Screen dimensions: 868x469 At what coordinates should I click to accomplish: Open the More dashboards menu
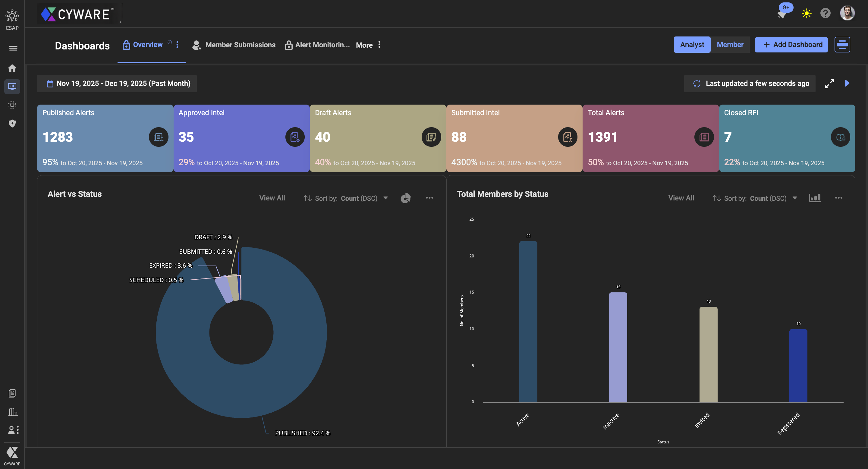[x=368, y=45]
